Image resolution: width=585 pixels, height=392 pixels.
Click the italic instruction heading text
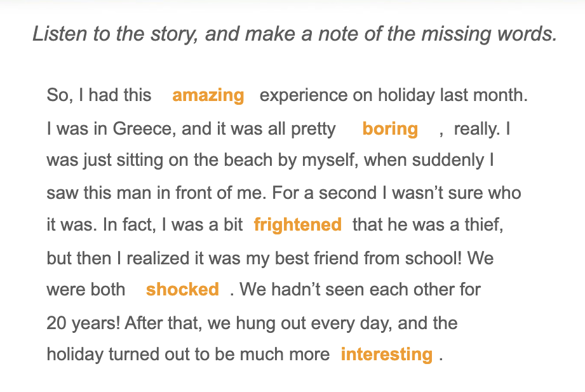click(x=294, y=34)
